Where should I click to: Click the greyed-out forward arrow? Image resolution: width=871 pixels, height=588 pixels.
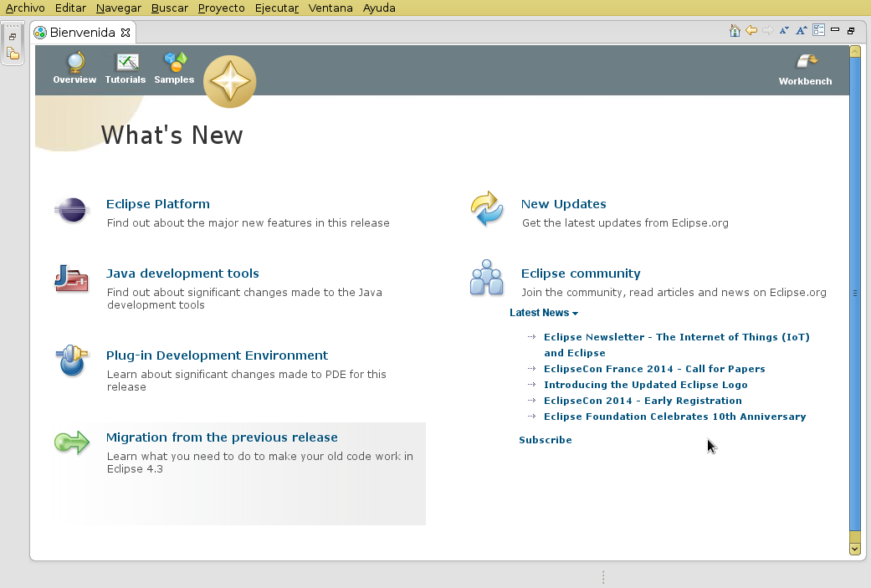[768, 31]
